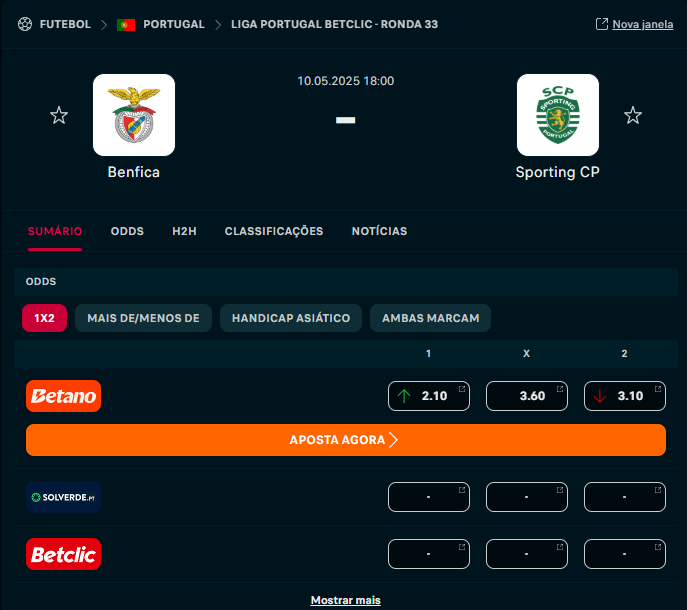Click external link icon on 3.60 odds
The height and width of the screenshot is (610, 687).
[x=560, y=389]
